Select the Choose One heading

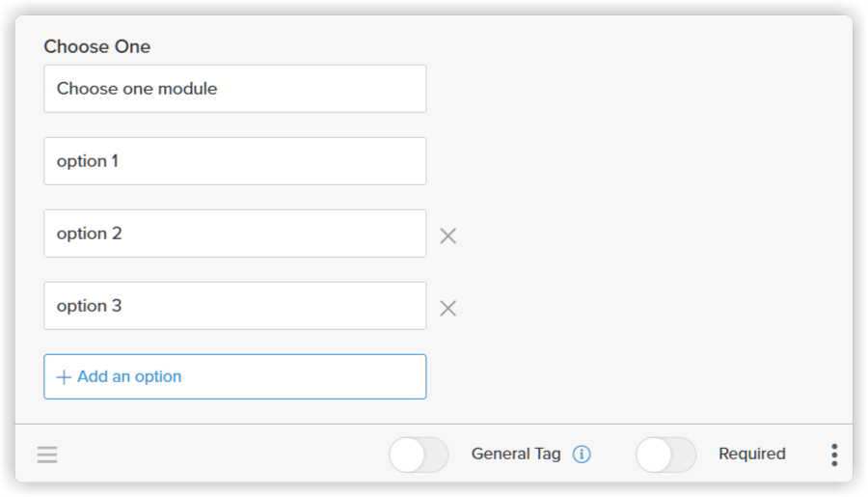point(96,46)
